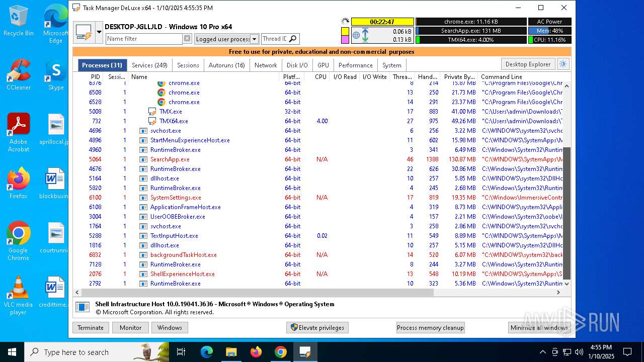Click Firefox icon in the taskbar
The width and height of the screenshot is (644, 362).
[256, 352]
